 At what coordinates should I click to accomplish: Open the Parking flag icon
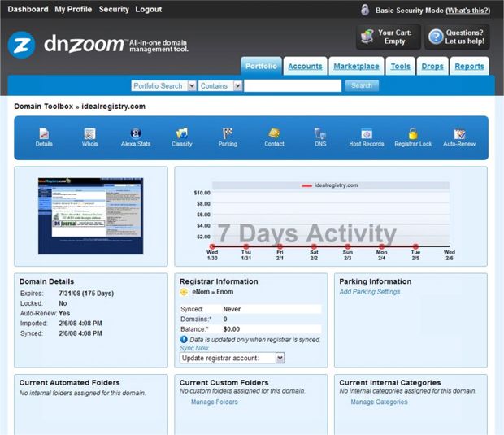tap(228, 133)
